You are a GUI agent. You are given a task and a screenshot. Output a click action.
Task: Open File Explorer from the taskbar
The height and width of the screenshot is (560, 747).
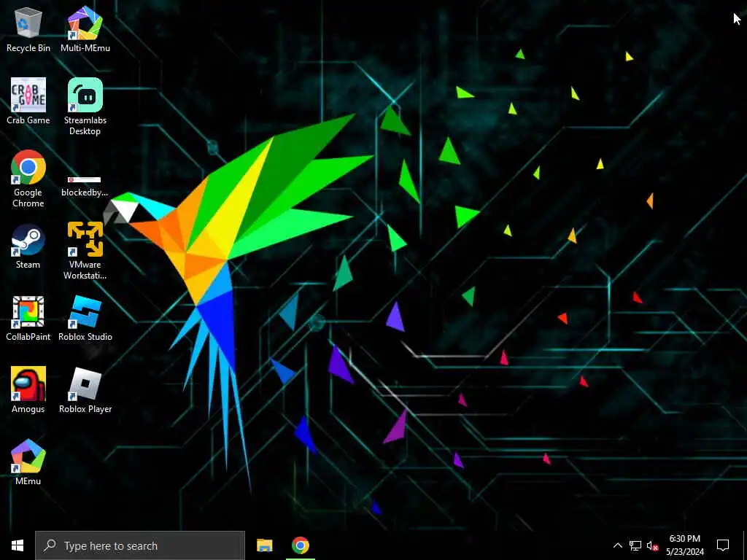264,545
